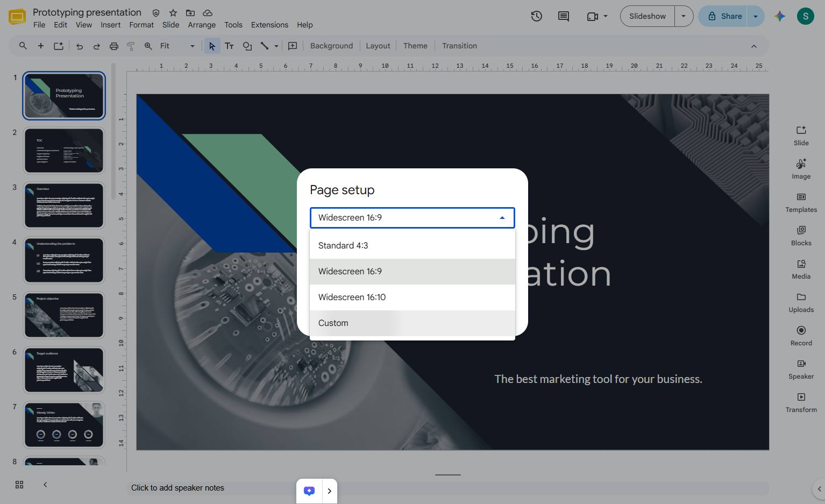
Task: Open the Record sidebar tool
Action: point(801,335)
